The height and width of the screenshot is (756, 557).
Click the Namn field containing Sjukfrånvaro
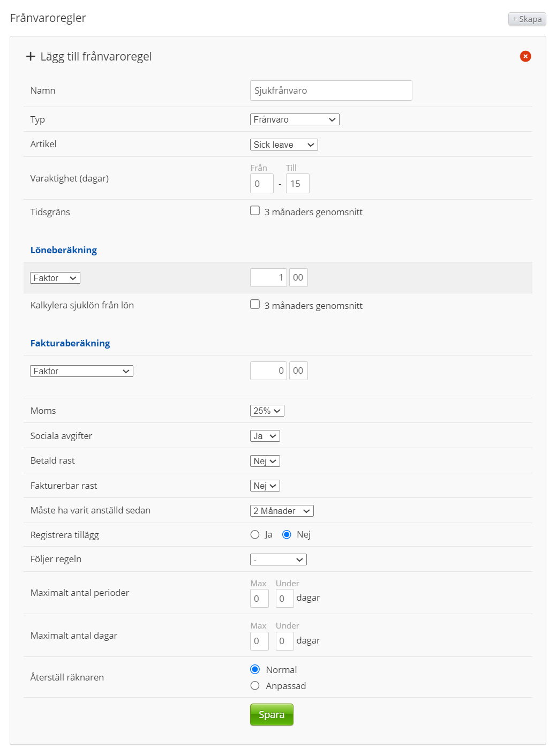[331, 90]
